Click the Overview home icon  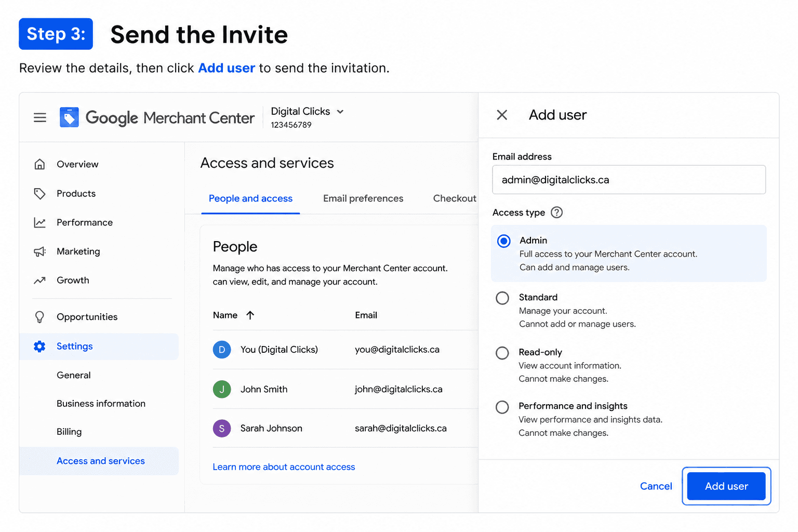(39, 164)
